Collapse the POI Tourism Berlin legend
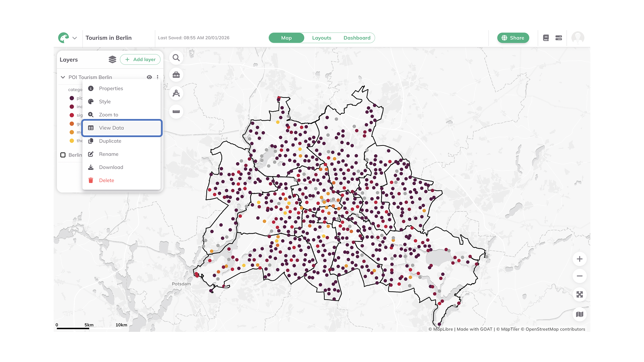Viewport: 644px width, 362px height. [x=63, y=77]
